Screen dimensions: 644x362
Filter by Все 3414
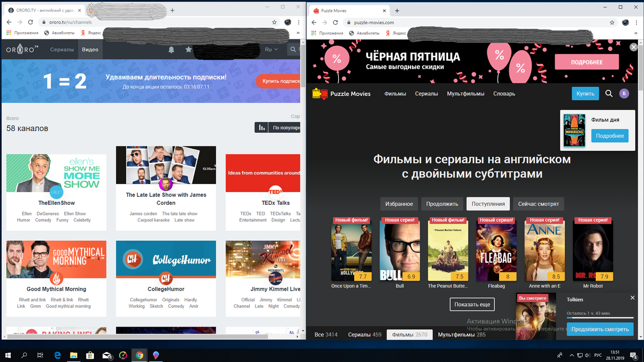(326, 335)
